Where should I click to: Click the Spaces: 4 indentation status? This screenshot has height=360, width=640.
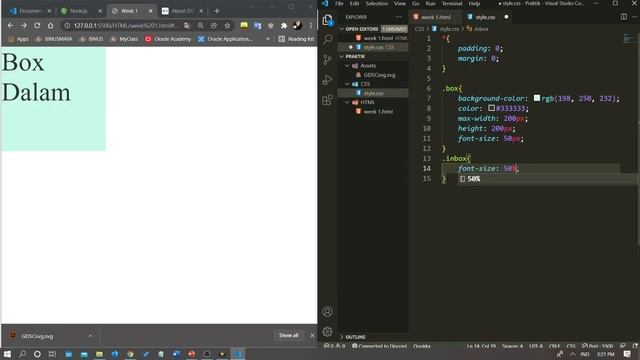[512, 346]
